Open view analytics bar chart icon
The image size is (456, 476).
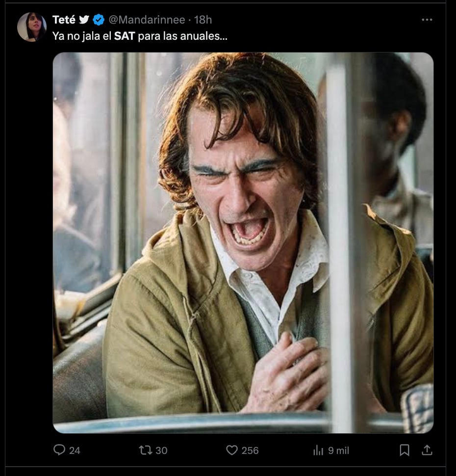[318, 450]
